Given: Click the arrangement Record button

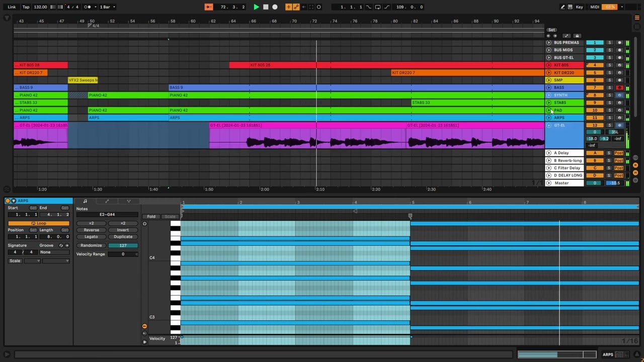Looking at the screenshot, I should 275,7.
